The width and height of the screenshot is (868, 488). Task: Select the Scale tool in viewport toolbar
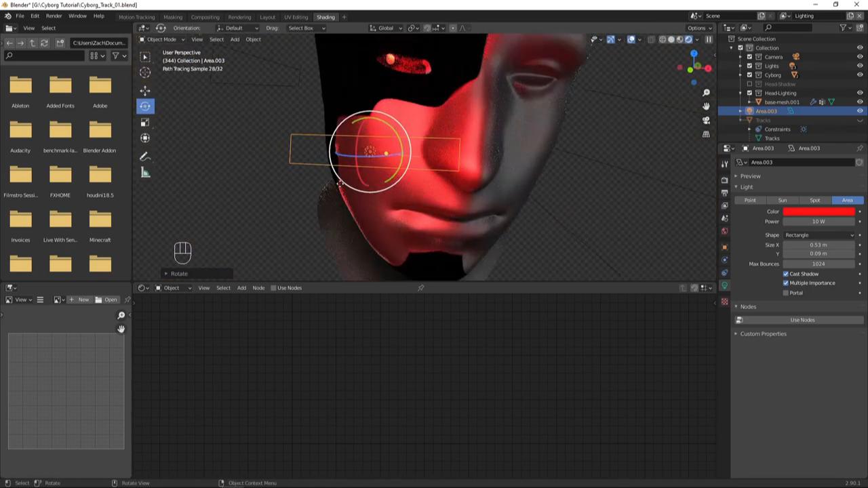[x=145, y=122]
